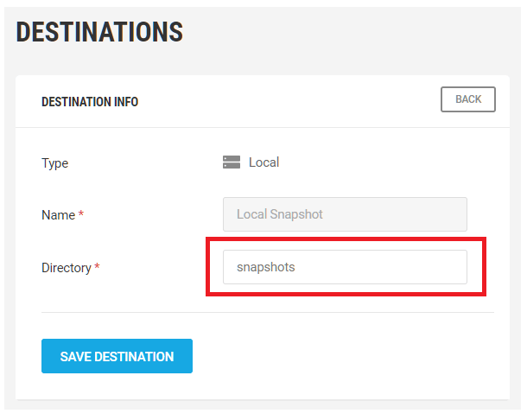The height and width of the screenshot is (420, 527).
Task: Click empty space right of Save Destination
Action: click(x=346, y=356)
